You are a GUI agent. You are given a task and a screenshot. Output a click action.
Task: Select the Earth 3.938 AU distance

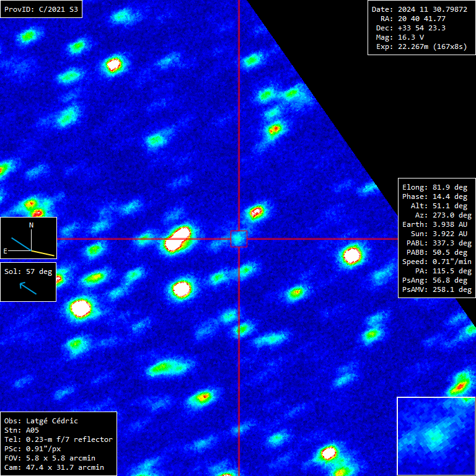[434, 224]
